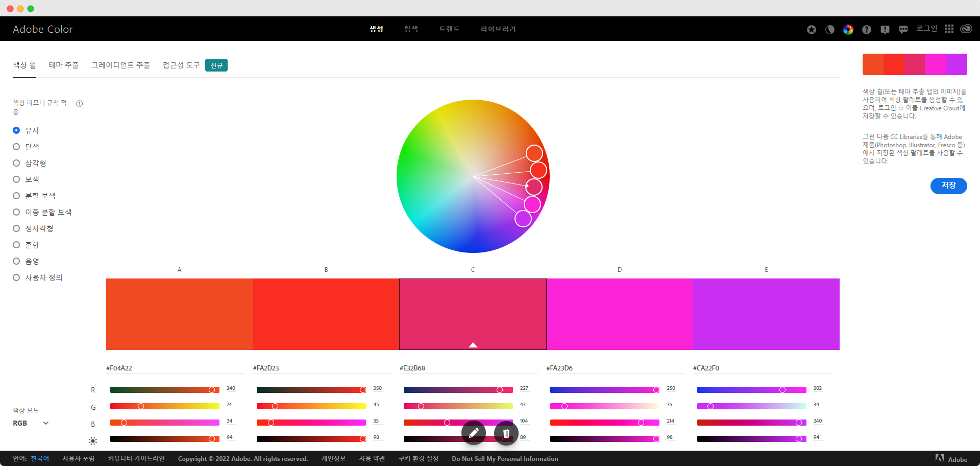Open Do Not Sell My Personal Information link
Image resolution: width=980 pixels, height=466 pixels.
point(505,459)
